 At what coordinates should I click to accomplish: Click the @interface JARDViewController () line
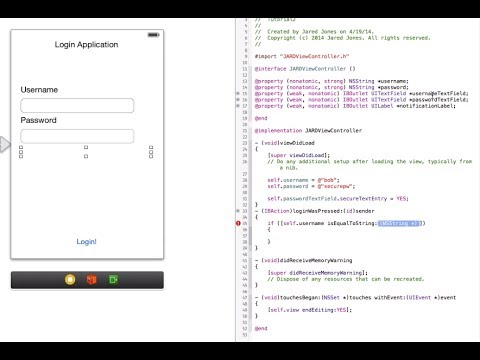tap(305, 69)
